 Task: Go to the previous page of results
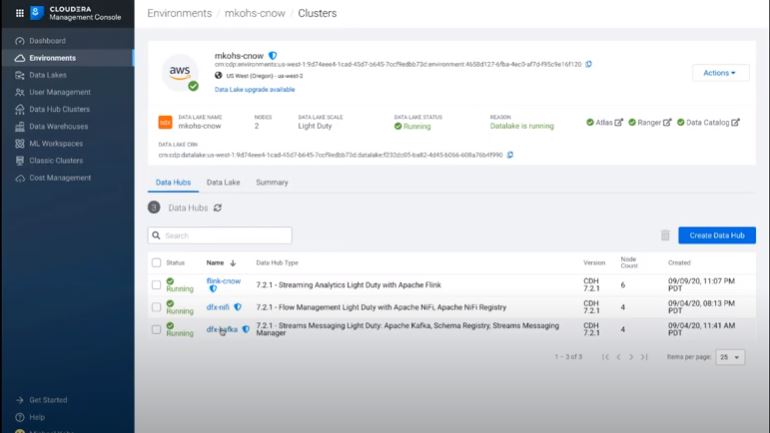(619, 357)
